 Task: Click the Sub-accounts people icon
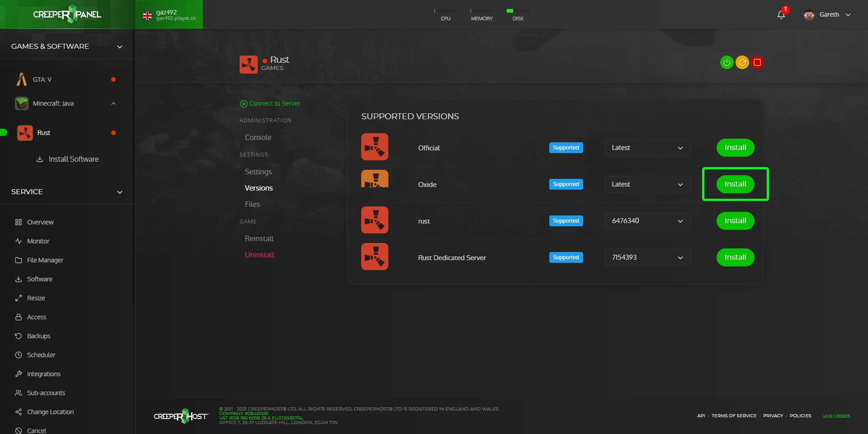19,393
